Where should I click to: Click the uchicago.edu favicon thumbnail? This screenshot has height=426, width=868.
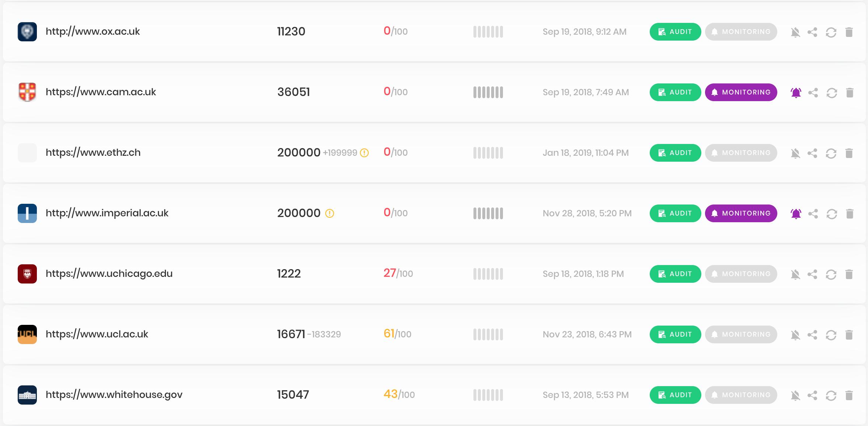tap(27, 274)
